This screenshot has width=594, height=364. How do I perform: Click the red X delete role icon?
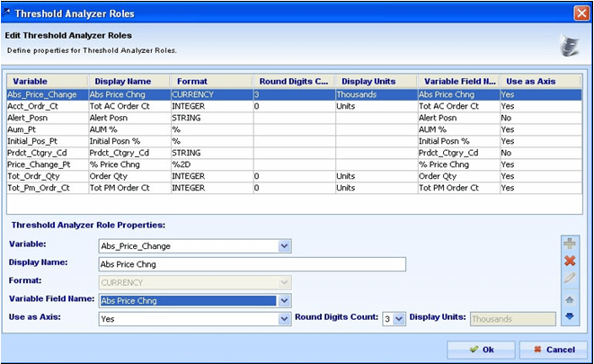coord(570,261)
